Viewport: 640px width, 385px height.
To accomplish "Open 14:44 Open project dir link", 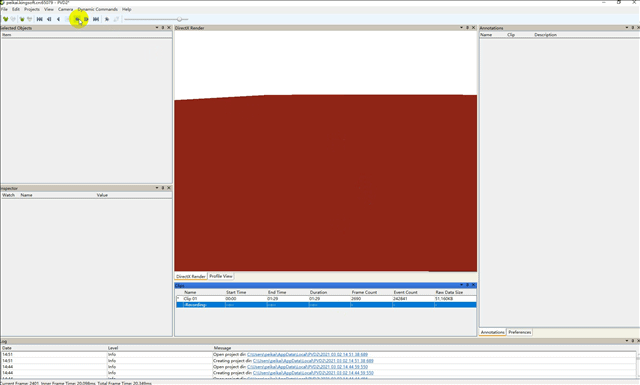I will tap(307, 367).
